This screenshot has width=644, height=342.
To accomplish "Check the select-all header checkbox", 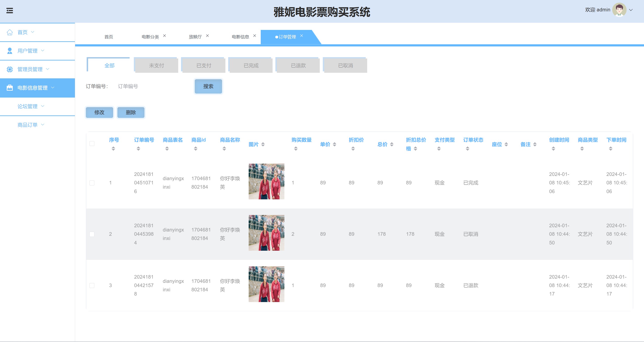I will (92, 144).
